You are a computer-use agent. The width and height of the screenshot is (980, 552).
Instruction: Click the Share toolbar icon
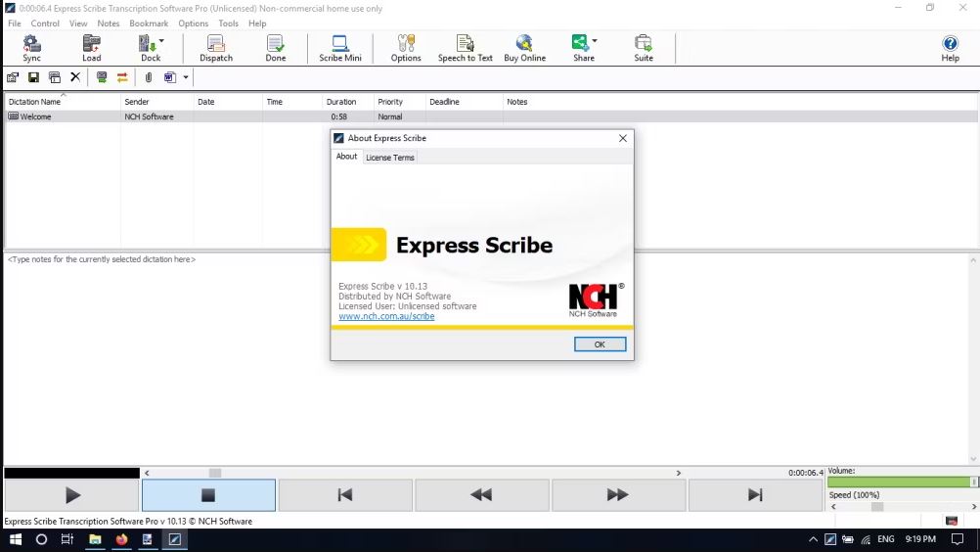(581, 48)
